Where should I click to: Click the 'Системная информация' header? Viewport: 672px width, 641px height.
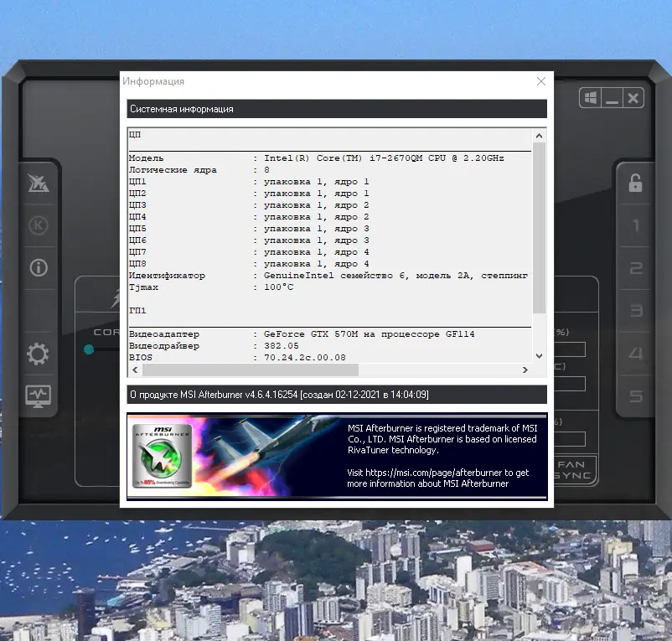click(337, 109)
